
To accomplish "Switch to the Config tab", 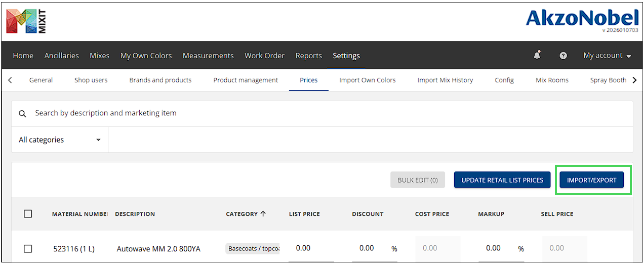I will pyautogui.click(x=504, y=80).
